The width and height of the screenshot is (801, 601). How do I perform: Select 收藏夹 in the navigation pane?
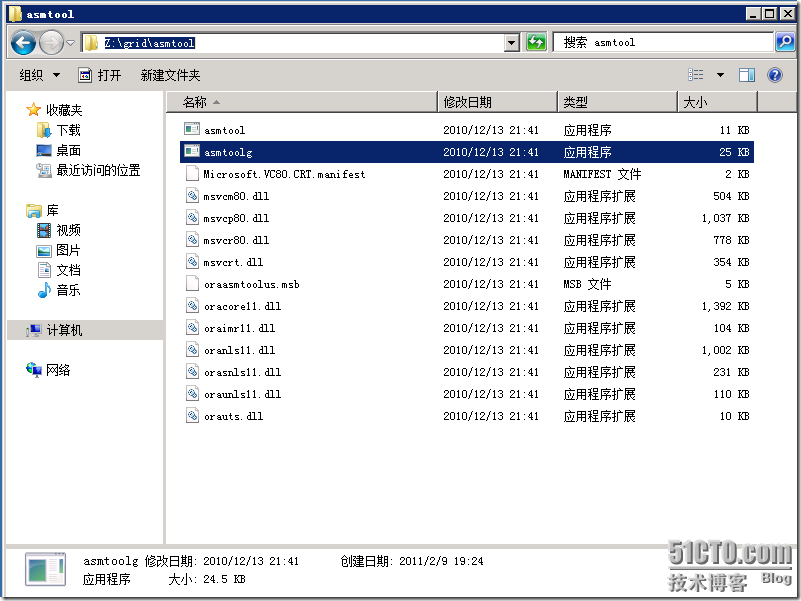tap(54, 110)
